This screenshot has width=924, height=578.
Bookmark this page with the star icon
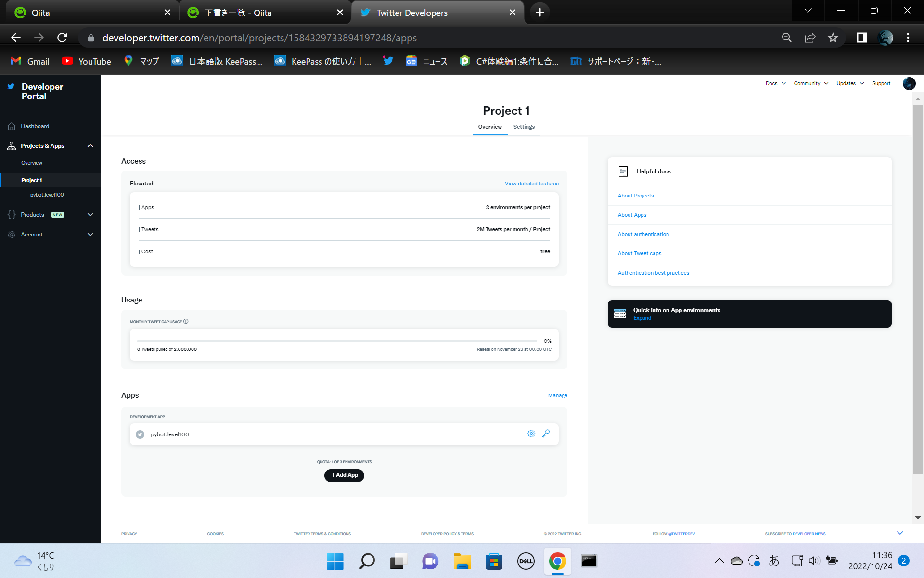click(x=833, y=38)
